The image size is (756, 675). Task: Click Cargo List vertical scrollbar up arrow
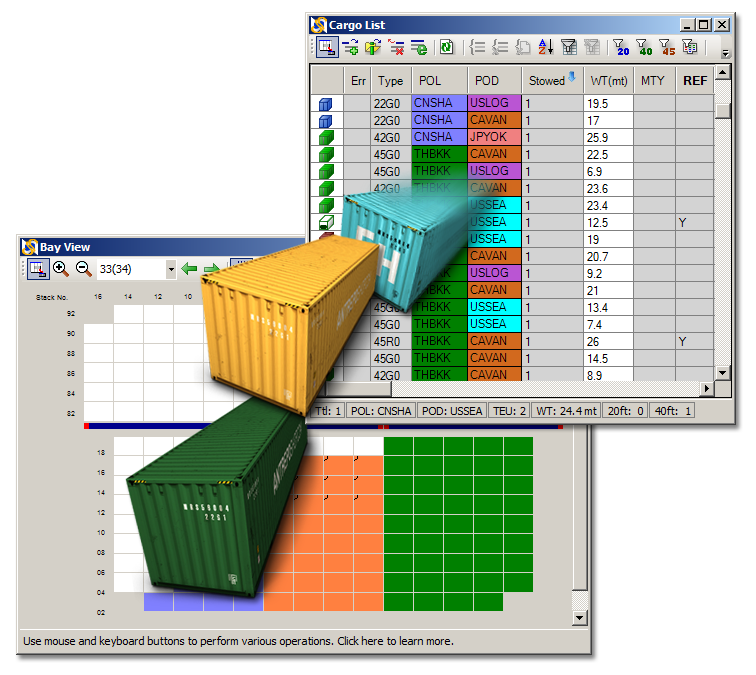(722, 73)
